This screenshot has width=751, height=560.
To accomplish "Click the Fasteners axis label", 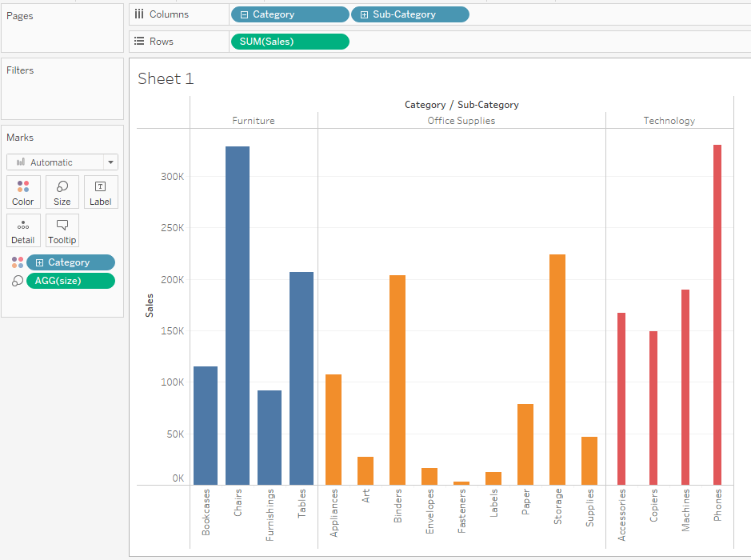I will 461,510.
